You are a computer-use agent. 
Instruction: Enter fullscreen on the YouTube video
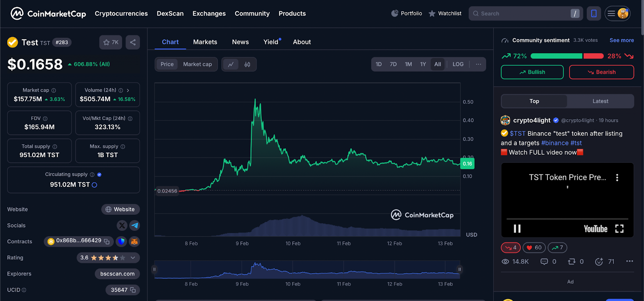(x=619, y=229)
